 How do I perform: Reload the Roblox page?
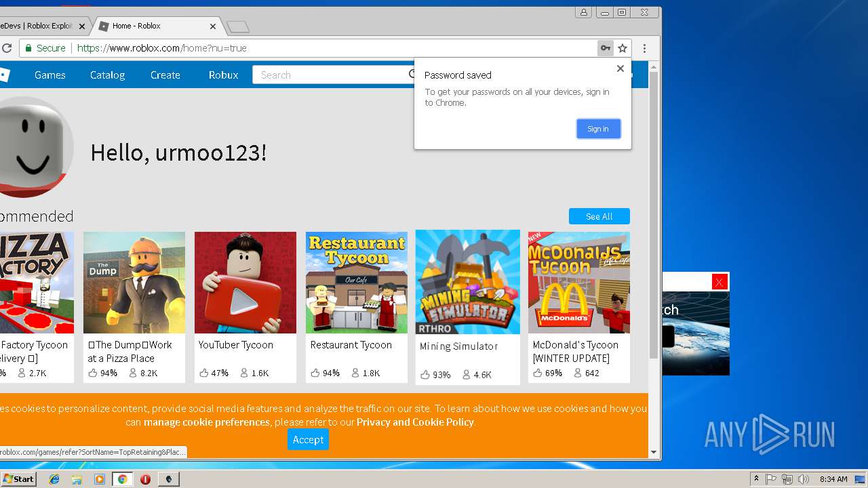(7, 48)
